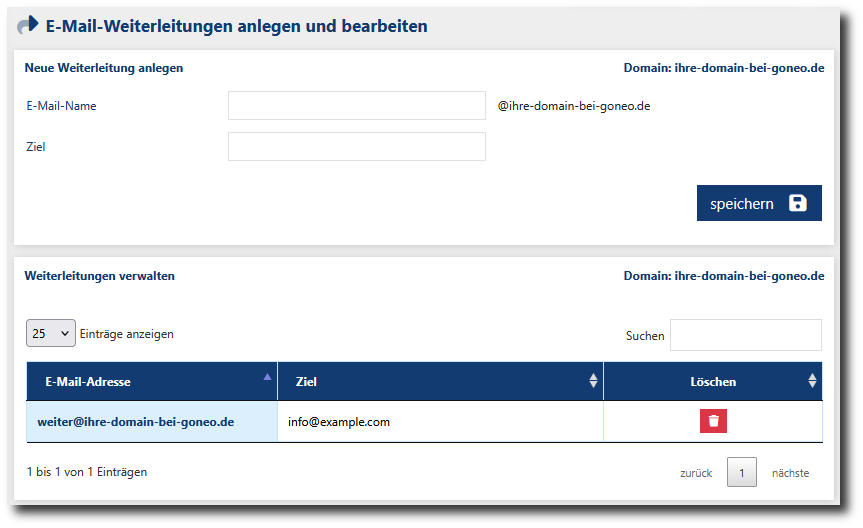Click the sort arrows in the Ziel column header
863x528 pixels.
tap(593, 381)
